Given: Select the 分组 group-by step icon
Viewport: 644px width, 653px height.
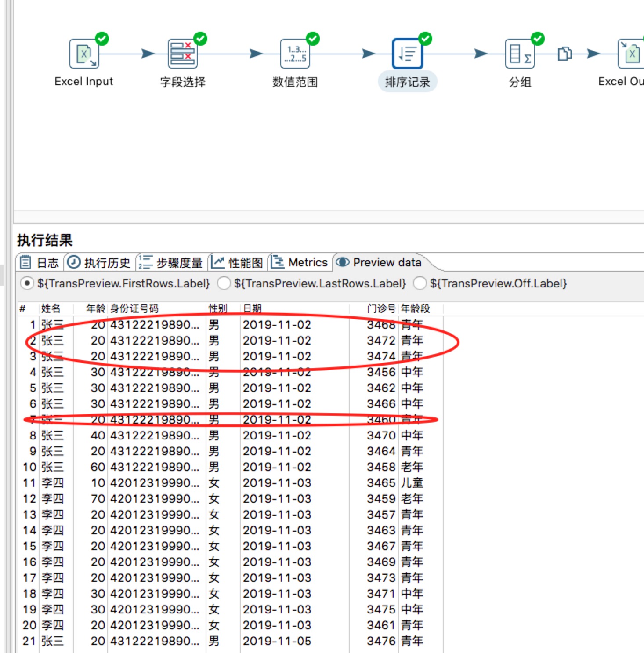Looking at the screenshot, I should 520,54.
